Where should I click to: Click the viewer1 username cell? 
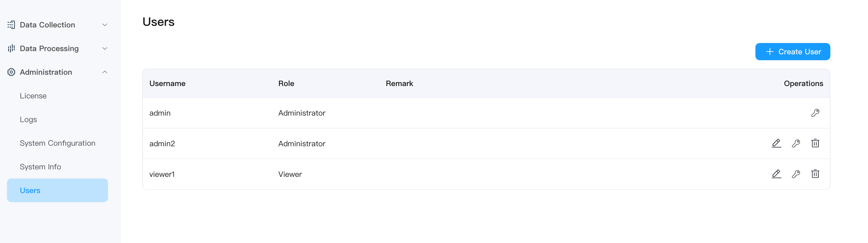tap(162, 174)
